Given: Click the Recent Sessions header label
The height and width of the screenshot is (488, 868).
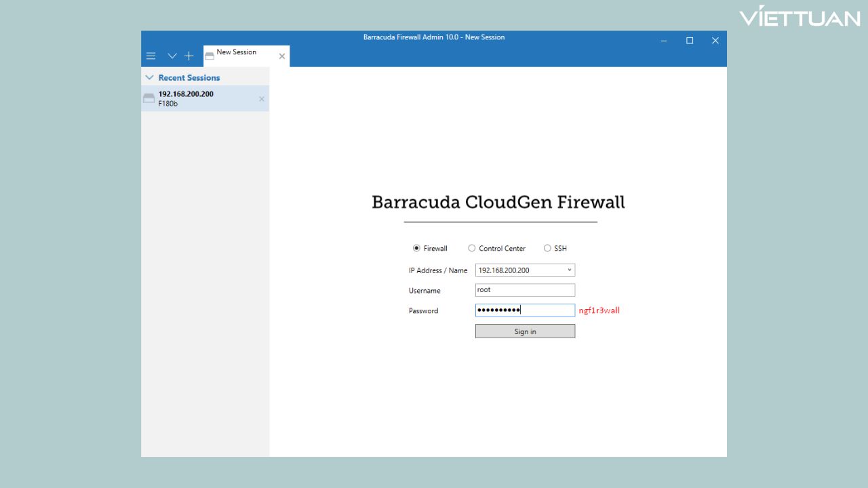Looking at the screenshot, I should 189,77.
